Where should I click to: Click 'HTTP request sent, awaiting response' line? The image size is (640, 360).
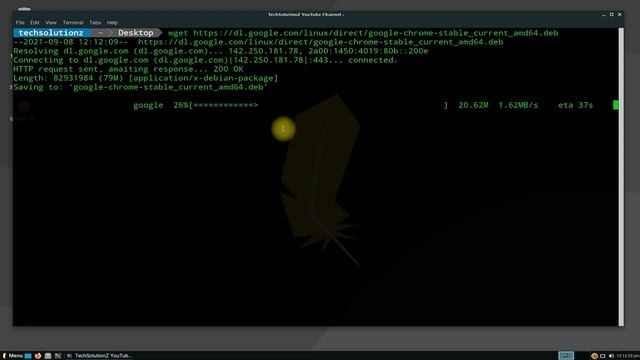[x=128, y=69]
